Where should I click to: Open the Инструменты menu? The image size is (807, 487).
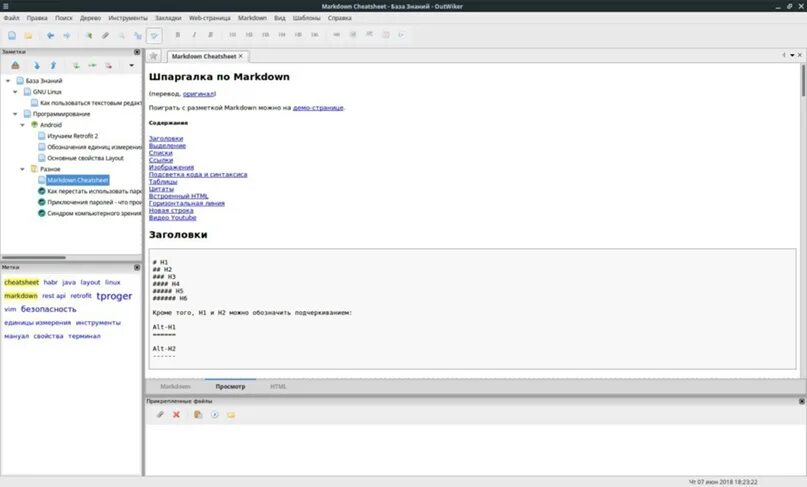click(x=128, y=18)
